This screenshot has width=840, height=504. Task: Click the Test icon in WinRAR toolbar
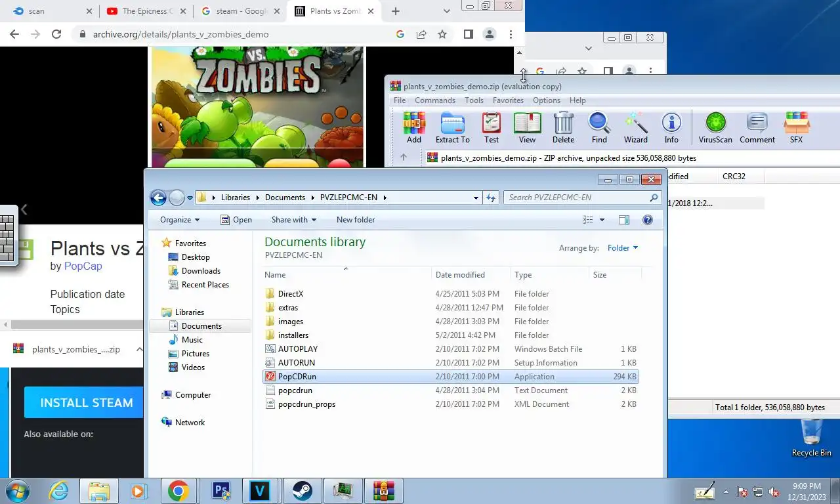[x=491, y=127]
